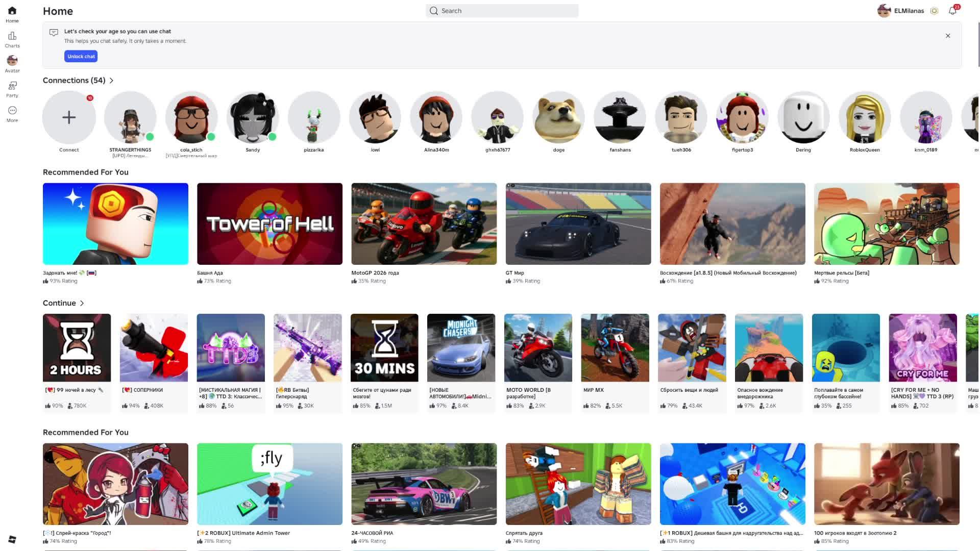Expand the Connections (54) list
This screenshot has width=980, height=551.
pyautogui.click(x=112, y=81)
